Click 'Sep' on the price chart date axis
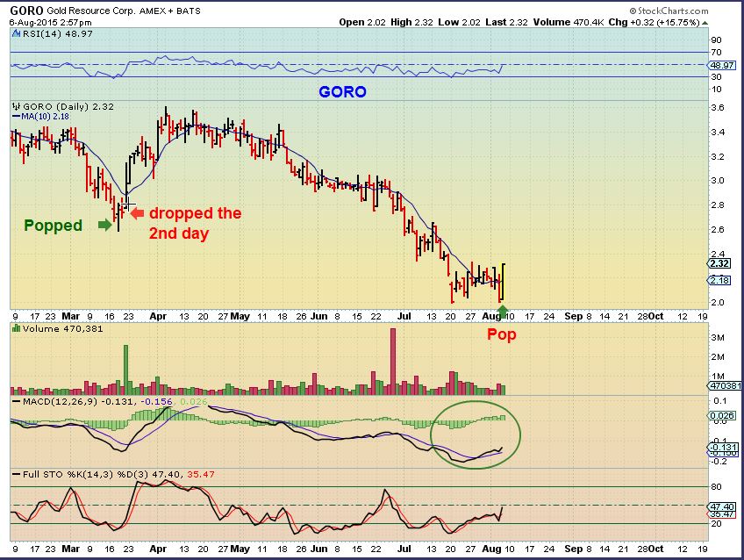Viewport: 744px width, 560px height. [573, 316]
